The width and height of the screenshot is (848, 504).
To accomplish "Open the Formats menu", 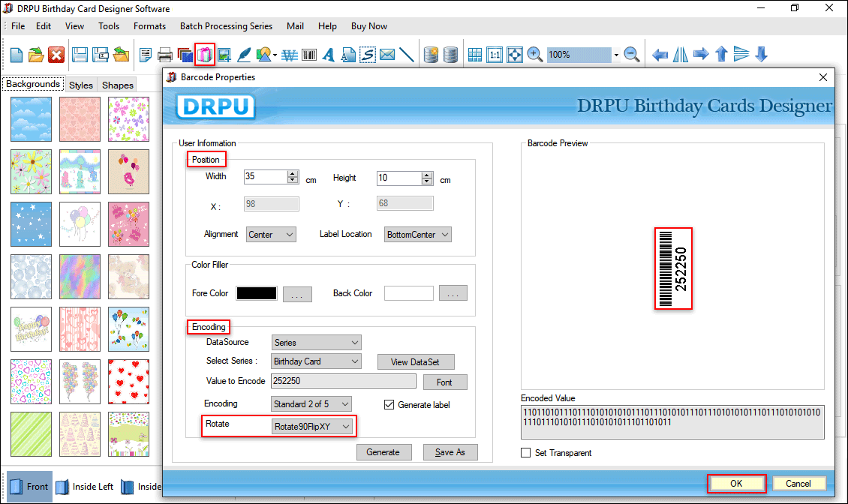I will pyautogui.click(x=150, y=26).
